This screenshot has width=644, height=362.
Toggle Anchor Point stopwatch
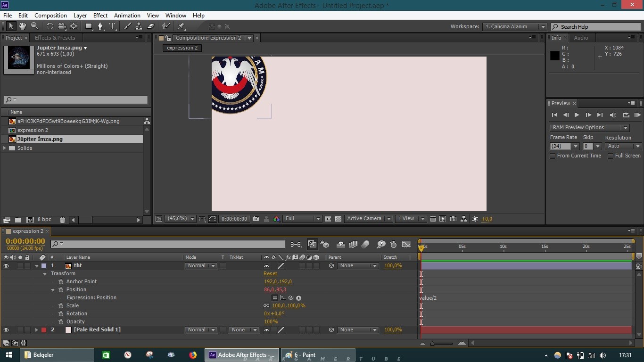click(x=61, y=282)
